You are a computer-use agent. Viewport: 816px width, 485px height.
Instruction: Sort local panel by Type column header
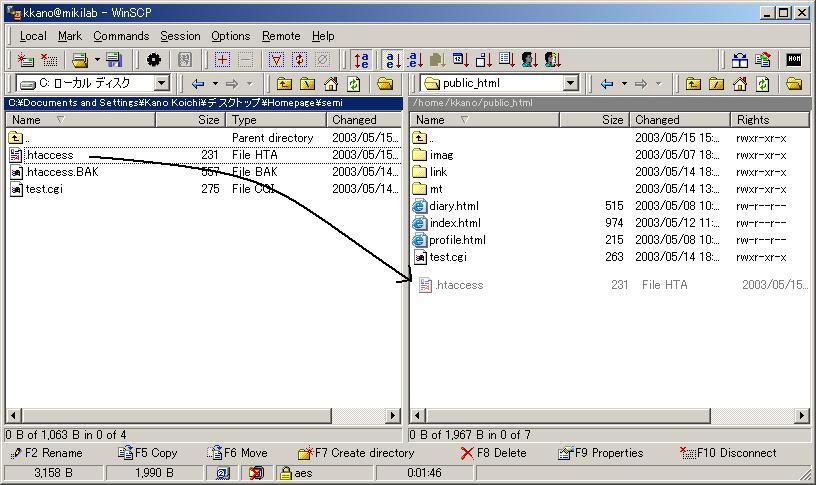(x=276, y=120)
